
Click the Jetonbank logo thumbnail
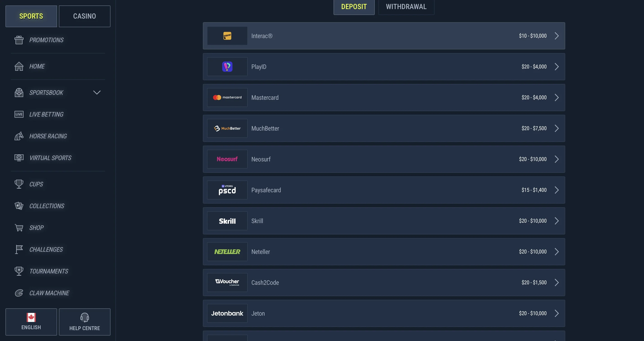click(227, 314)
